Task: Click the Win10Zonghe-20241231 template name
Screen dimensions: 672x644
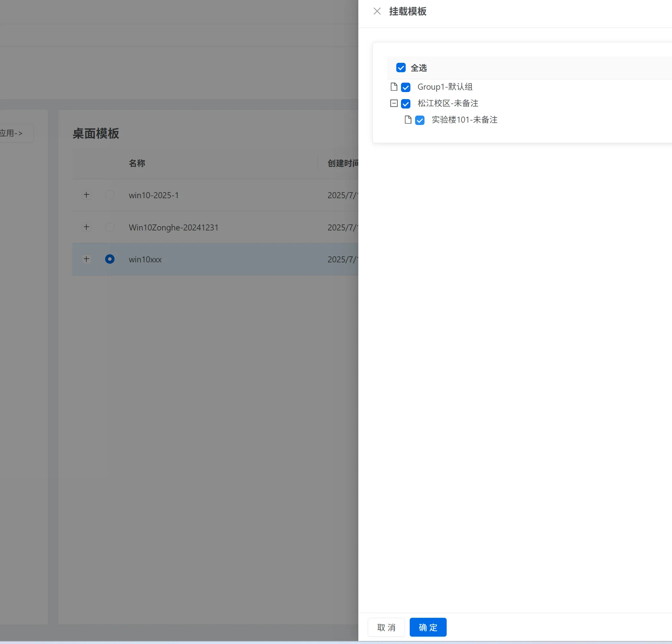Action: pyautogui.click(x=174, y=228)
